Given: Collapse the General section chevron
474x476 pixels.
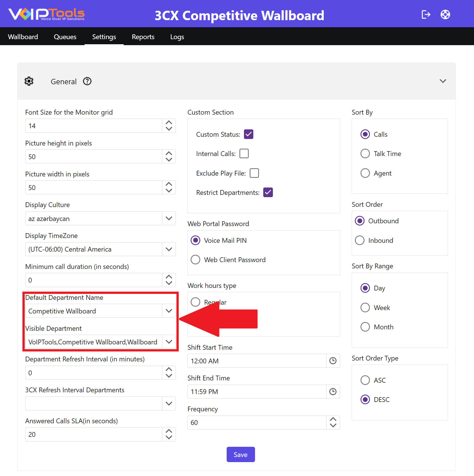Looking at the screenshot, I should click(443, 81).
